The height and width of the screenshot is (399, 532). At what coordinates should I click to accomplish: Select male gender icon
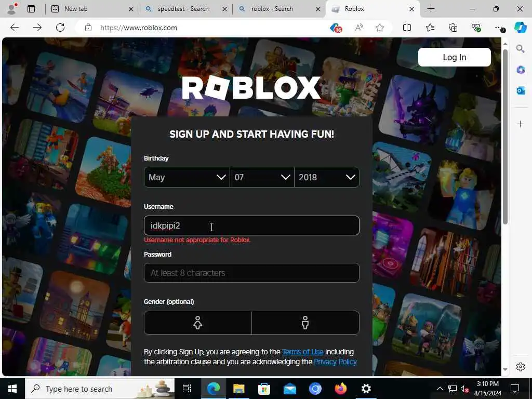tap(305, 323)
